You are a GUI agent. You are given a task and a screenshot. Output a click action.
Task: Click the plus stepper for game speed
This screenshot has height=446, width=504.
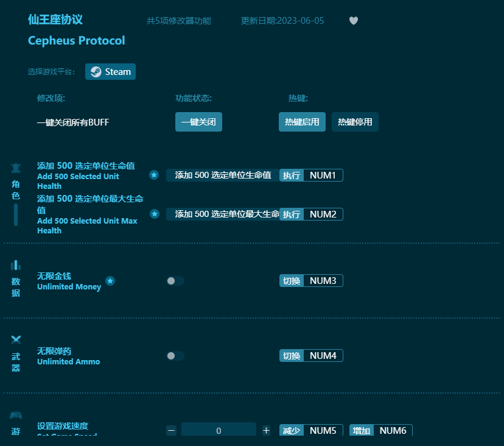tap(266, 430)
